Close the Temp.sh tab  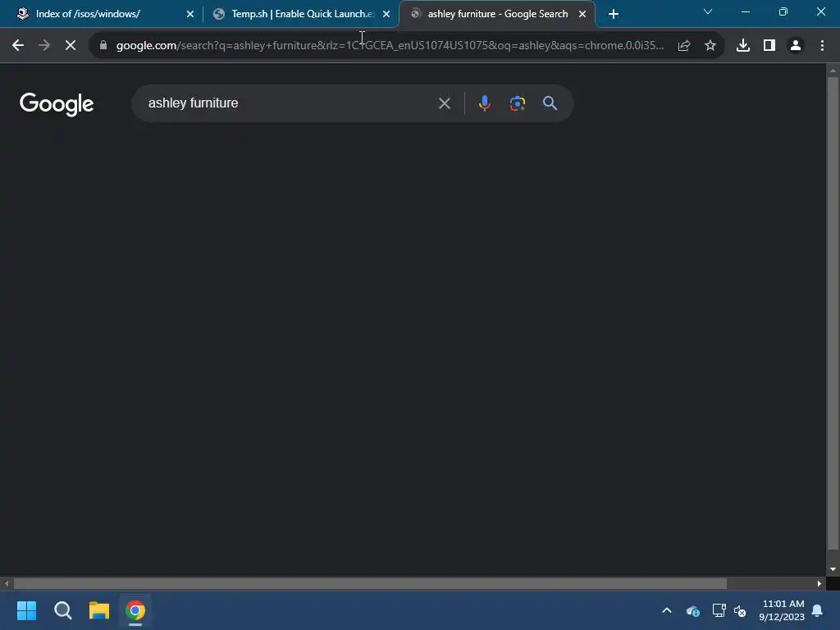click(386, 15)
